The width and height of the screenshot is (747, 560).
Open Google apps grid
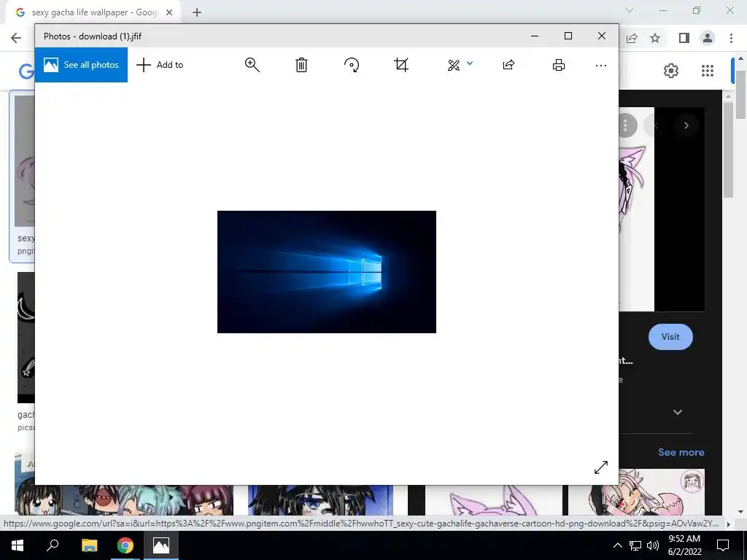708,71
